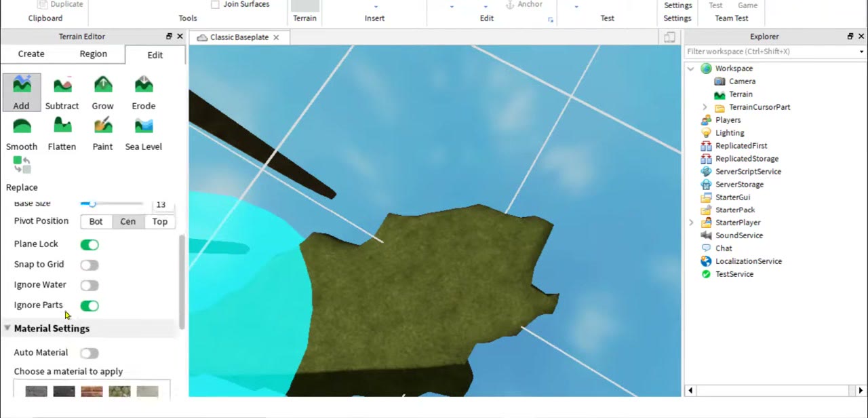The image size is (868, 418).
Task: Set Pivot Position to Cen
Action: 128,221
